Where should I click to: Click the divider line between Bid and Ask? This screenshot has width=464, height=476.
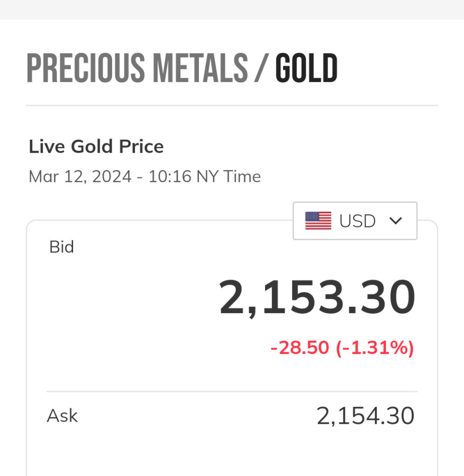232,392
